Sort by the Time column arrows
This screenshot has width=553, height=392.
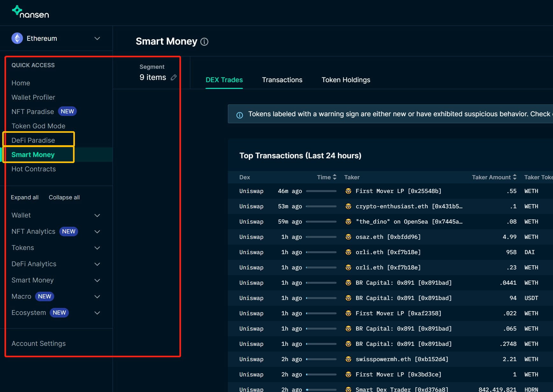(x=334, y=177)
